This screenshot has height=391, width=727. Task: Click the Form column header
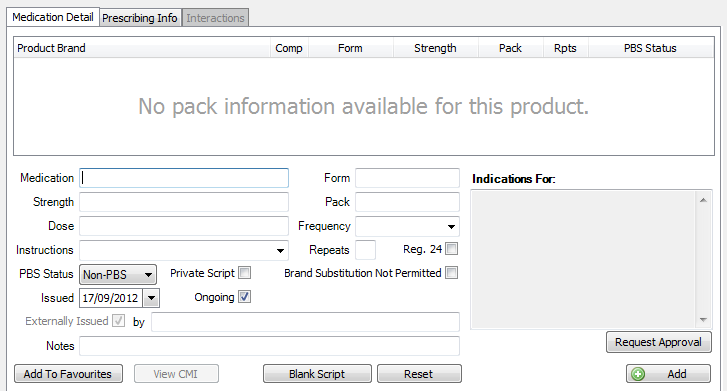click(351, 48)
